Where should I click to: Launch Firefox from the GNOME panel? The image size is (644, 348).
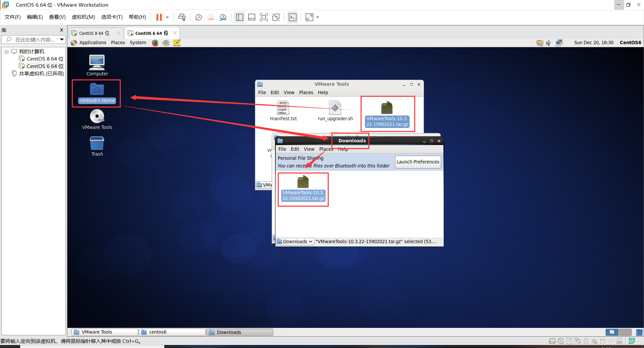coord(155,43)
